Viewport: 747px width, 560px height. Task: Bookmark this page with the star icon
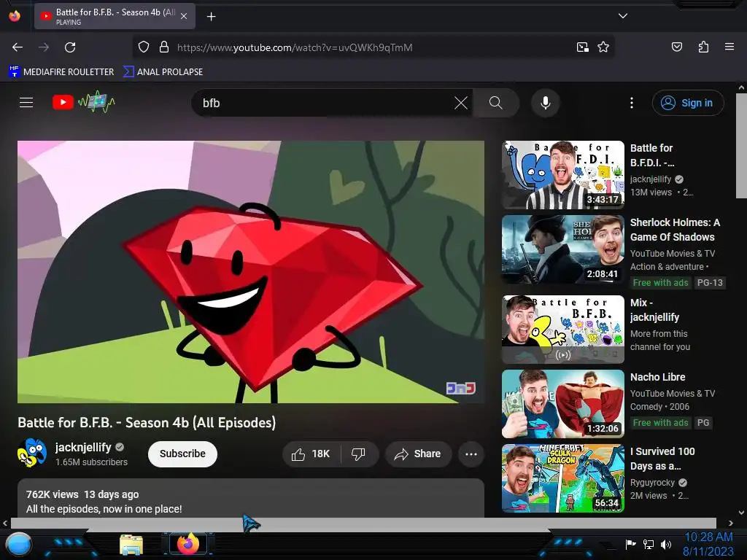coord(603,47)
